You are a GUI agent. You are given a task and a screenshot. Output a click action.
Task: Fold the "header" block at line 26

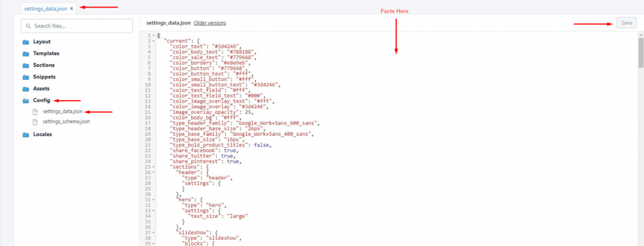click(153, 172)
